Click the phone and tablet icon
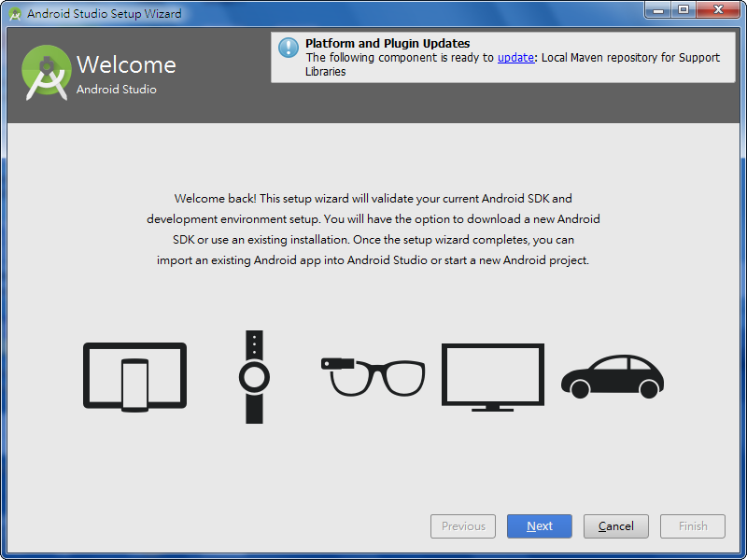Viewport: 747px width, 560px height. 134,377
